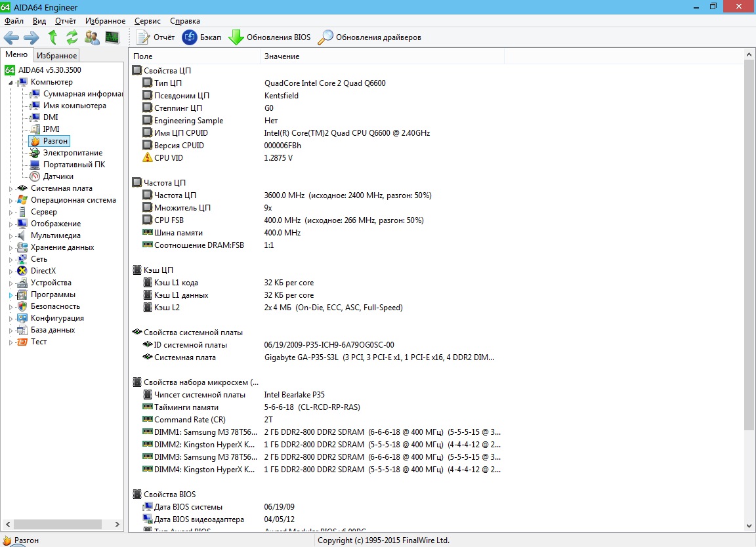Expand the Сервер tree node

point(10,212)
